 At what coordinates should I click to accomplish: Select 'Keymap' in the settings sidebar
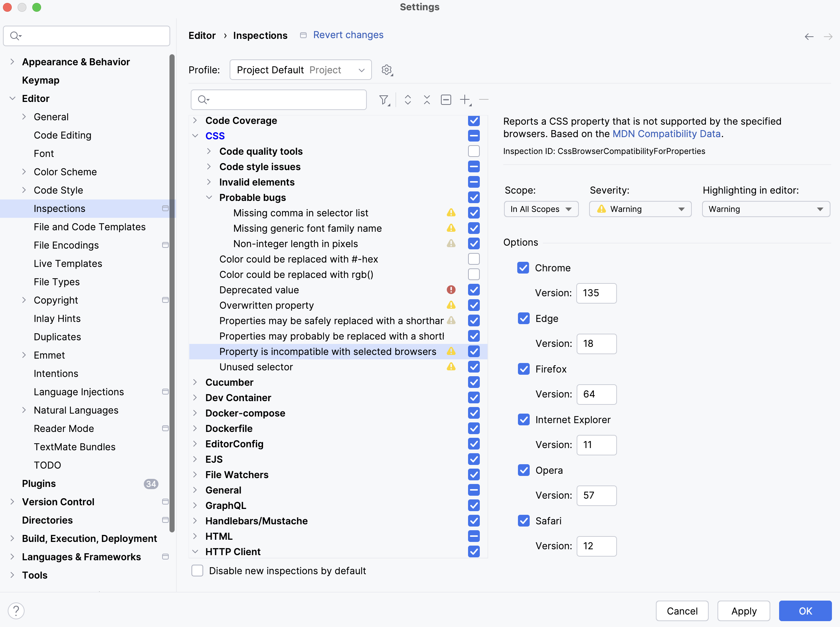tap(41, 80)
